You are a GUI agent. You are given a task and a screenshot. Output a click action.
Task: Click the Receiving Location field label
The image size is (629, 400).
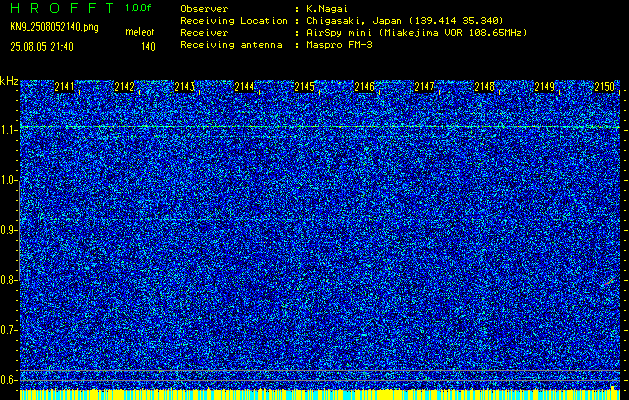[x=234, y=20]
